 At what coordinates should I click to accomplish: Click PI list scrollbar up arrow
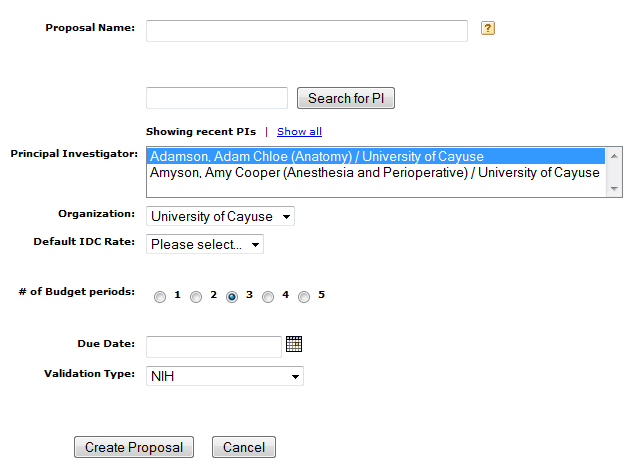614,156
